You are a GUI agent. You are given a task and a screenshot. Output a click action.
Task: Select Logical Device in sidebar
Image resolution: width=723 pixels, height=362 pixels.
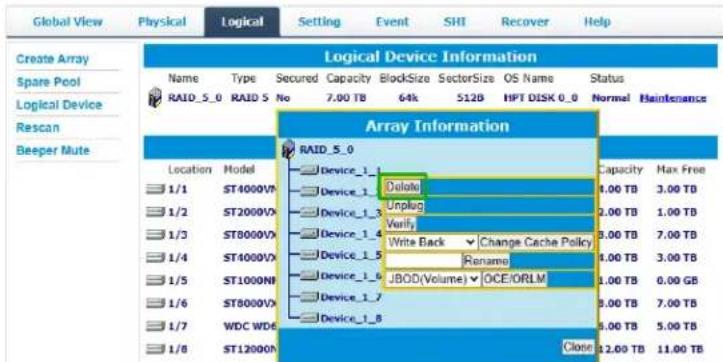coord(59,105)
